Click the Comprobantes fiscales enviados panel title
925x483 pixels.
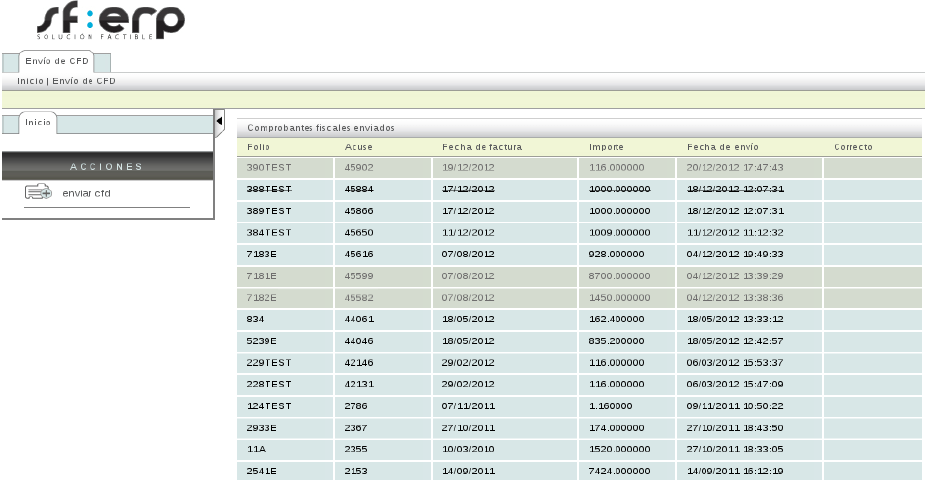[x=321, y=128]
